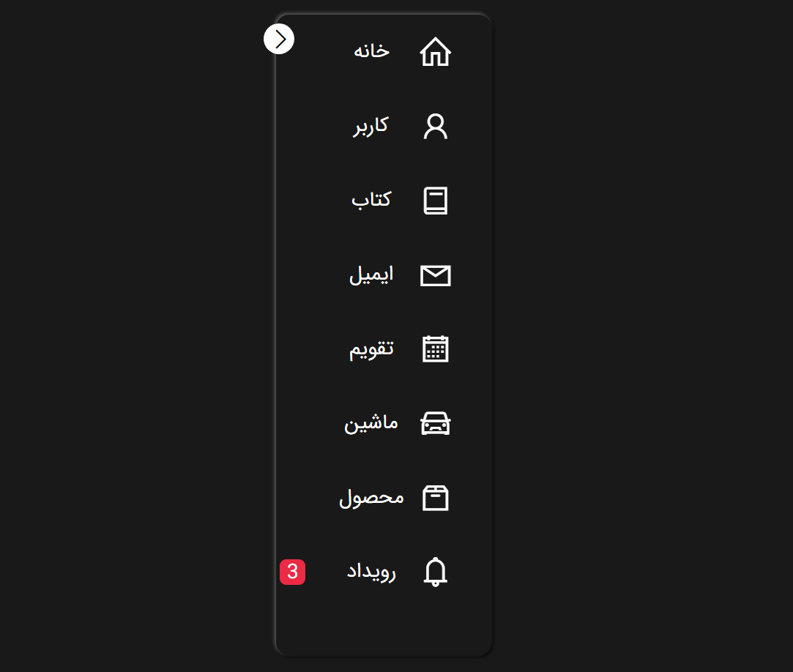The image size is (793, 672).
Task: Click the کاربر label text
Action: tap(371, 126)
